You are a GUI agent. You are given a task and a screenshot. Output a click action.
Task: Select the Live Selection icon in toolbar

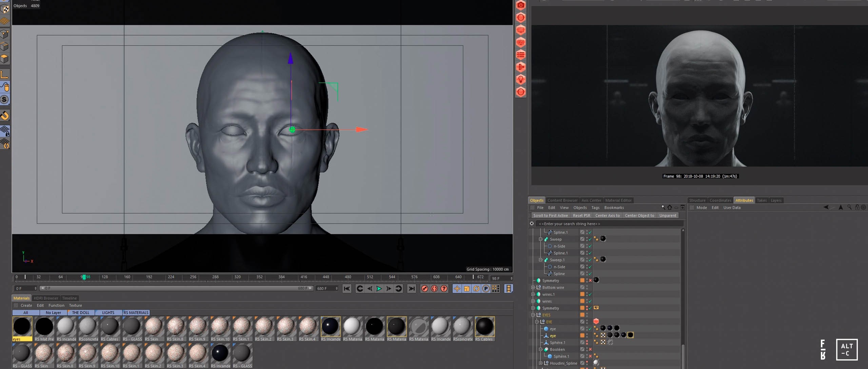pos(5,88)
